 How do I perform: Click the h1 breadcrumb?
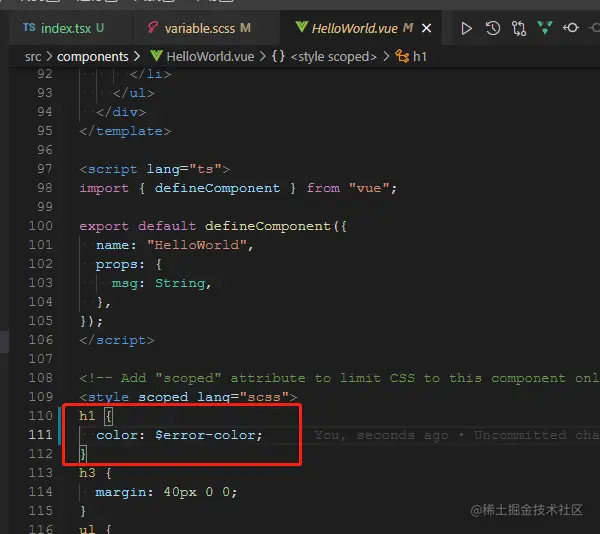click(x=420, y=57)
